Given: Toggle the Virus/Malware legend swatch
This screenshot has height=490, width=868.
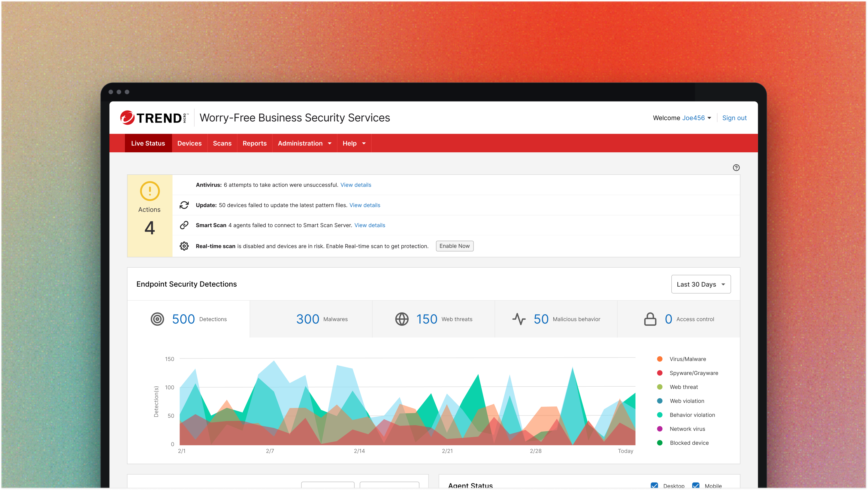Looking at the screenshot, I should click(x=660, y=359).
